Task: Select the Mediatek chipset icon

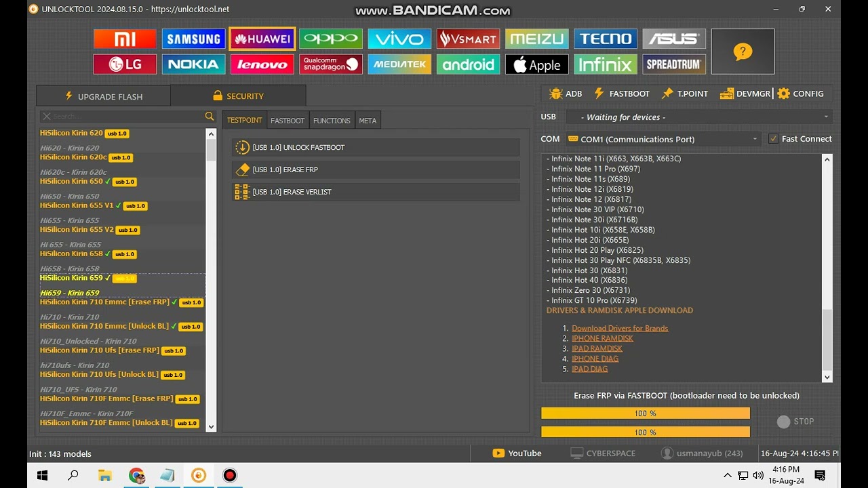Action: point(399,64)
